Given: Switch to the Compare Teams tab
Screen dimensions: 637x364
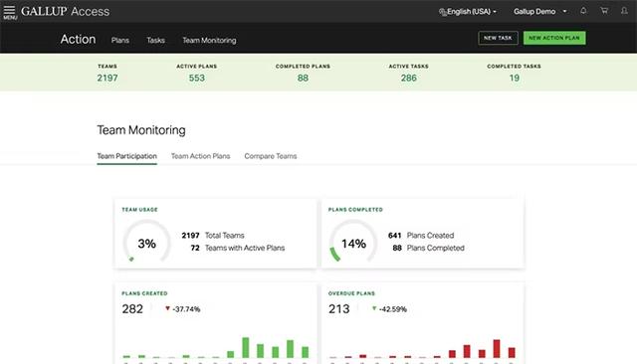Looking at the screenshot, I should tap(270, 156).
